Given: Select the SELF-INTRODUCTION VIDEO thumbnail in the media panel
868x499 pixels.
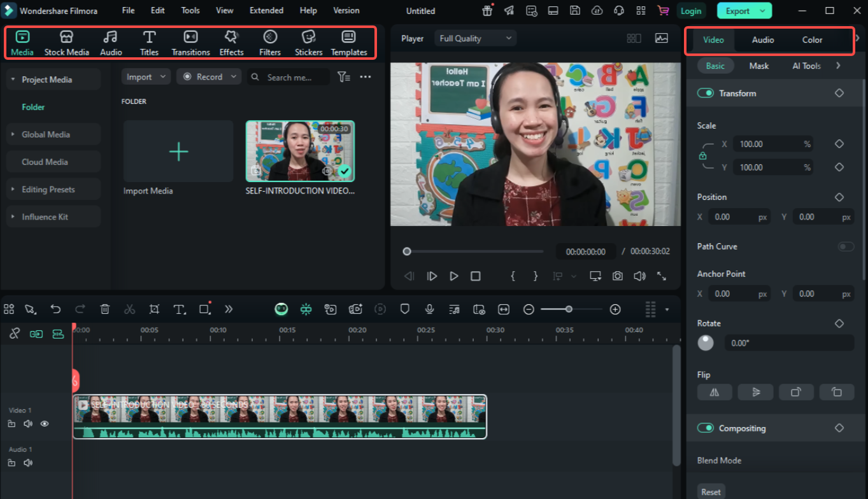Looking at the screenshot, I should coord(300,151).
